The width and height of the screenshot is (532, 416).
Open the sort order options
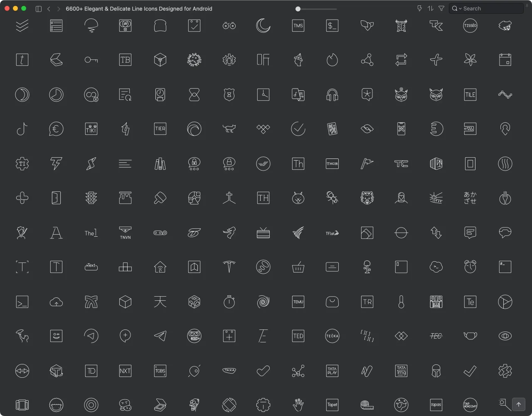click(431, 8)
